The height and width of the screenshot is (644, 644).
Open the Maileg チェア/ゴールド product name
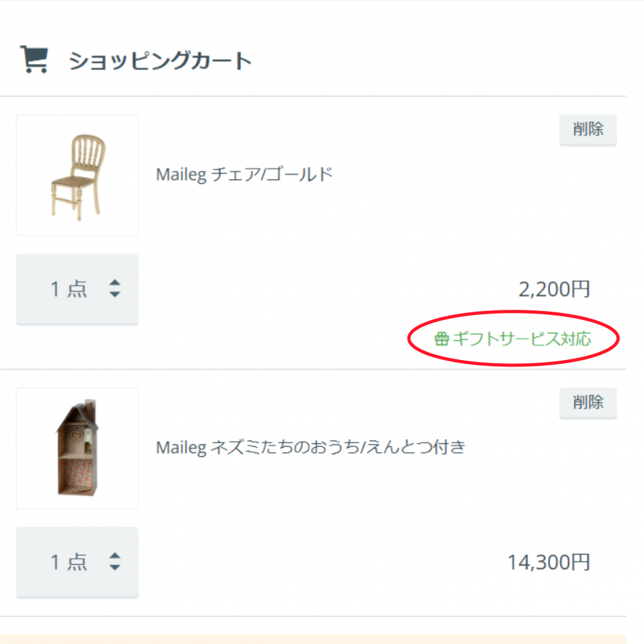click(245, 175)
